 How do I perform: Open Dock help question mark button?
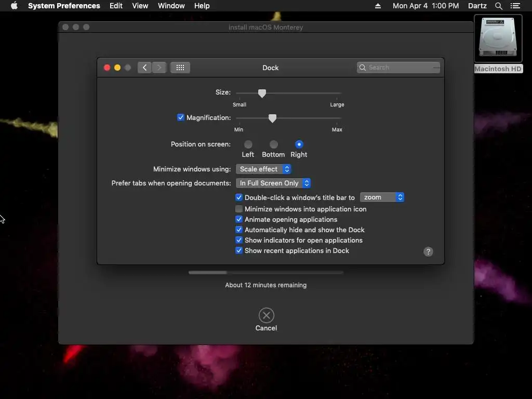[x=428, y=251]
